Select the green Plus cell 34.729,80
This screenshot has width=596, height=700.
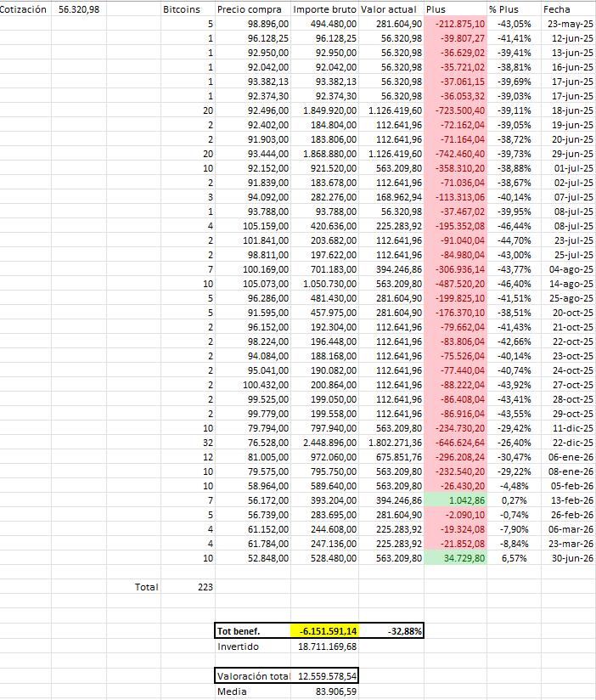pos(455,558)
